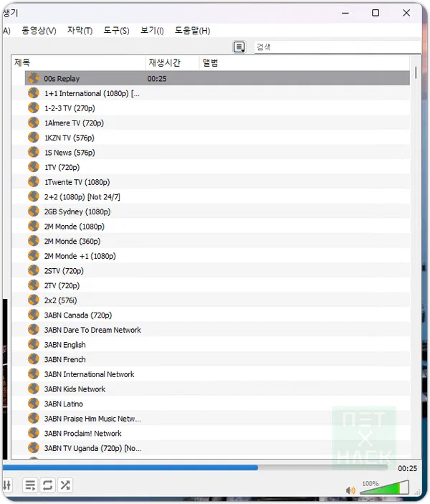Screen dimensions: 430x504
Task: Toggle loop repeat mode button
Action: click(x=47, y=485)
